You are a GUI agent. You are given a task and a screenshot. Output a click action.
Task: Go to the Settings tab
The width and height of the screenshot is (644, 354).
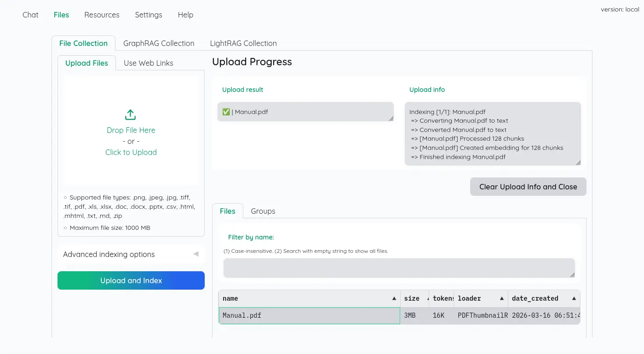[x=148, y=15]
